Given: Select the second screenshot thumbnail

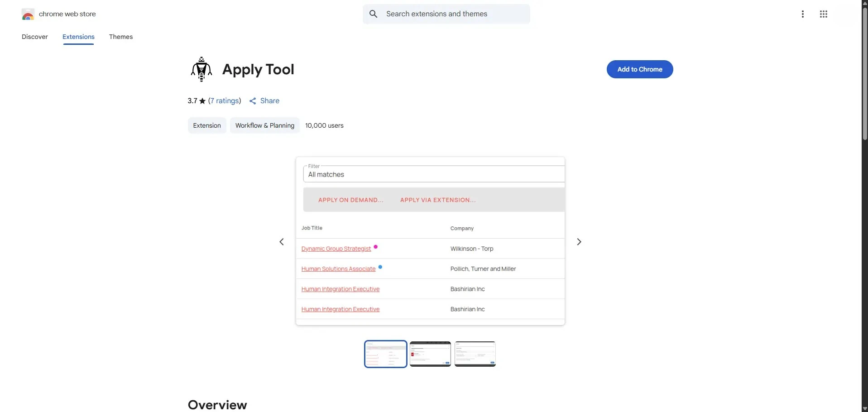Looking at the screenshot, I should tap(430, 354).
